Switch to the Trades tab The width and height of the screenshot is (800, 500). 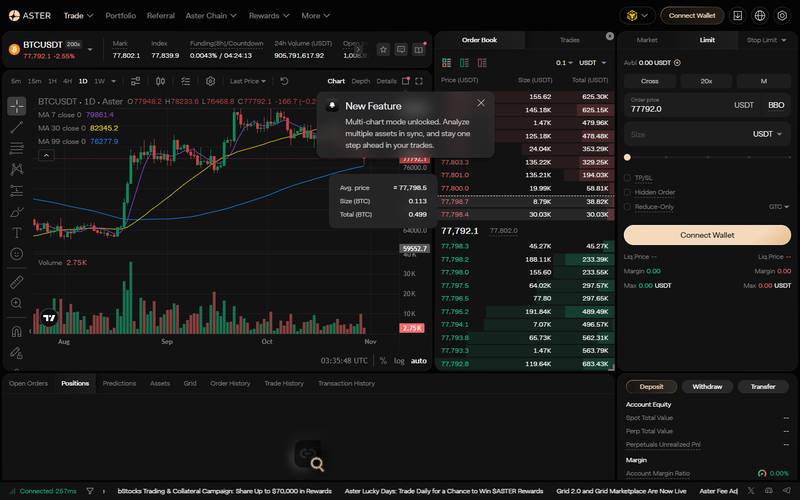pos(569,40)
